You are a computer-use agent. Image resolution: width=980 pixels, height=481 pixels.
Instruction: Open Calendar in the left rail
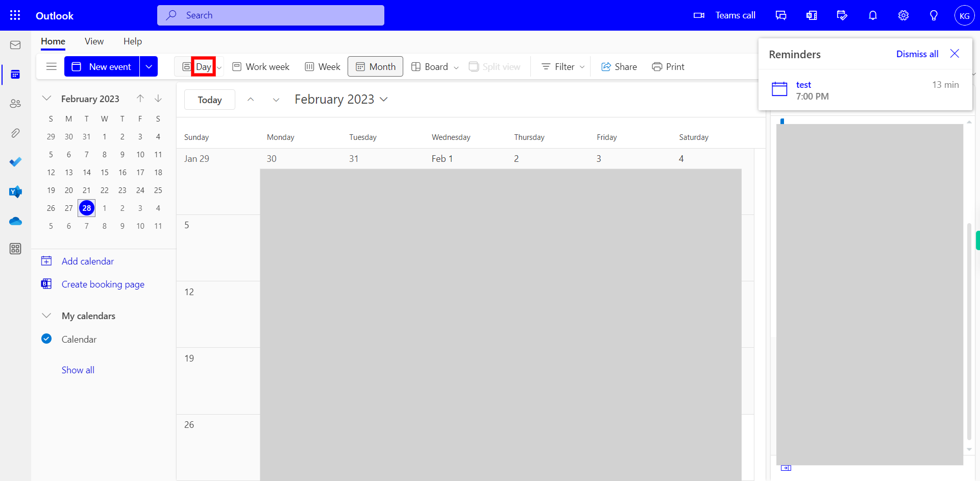[x=15, y=75]
